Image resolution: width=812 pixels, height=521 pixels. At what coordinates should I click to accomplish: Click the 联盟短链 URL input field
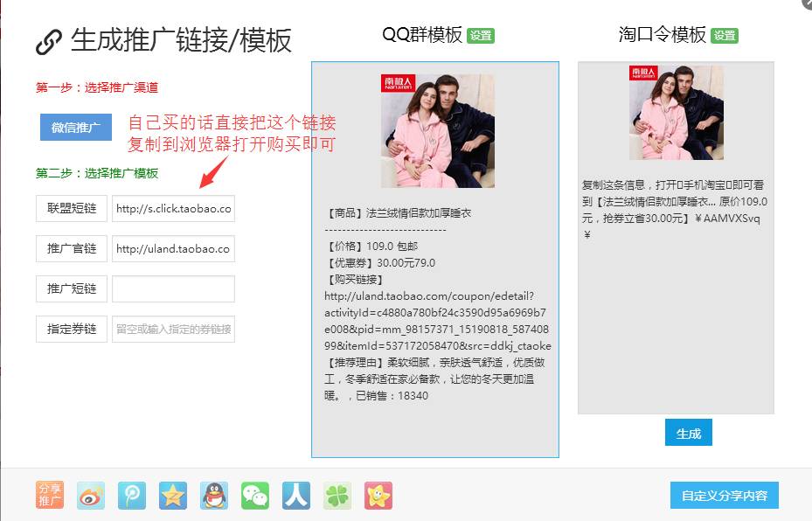click(x=173, y=209)
